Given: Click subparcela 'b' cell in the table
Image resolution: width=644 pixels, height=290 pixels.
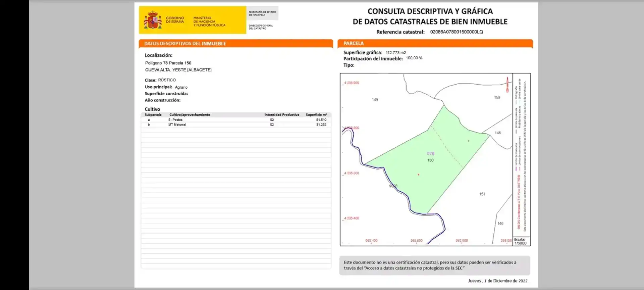Looking at the screenshot, I should click(x=149, y=125).
